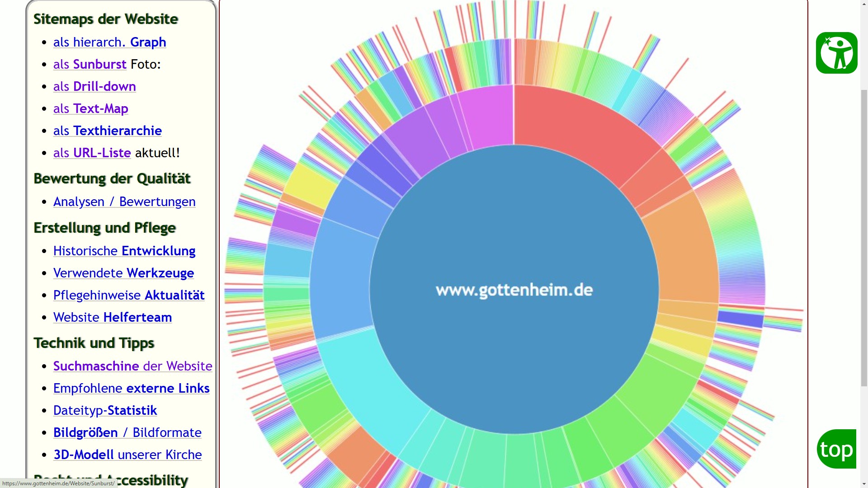Click the 'Erstellung und Pflege' heading
The image size is (868, 488).
coord(104,228)
